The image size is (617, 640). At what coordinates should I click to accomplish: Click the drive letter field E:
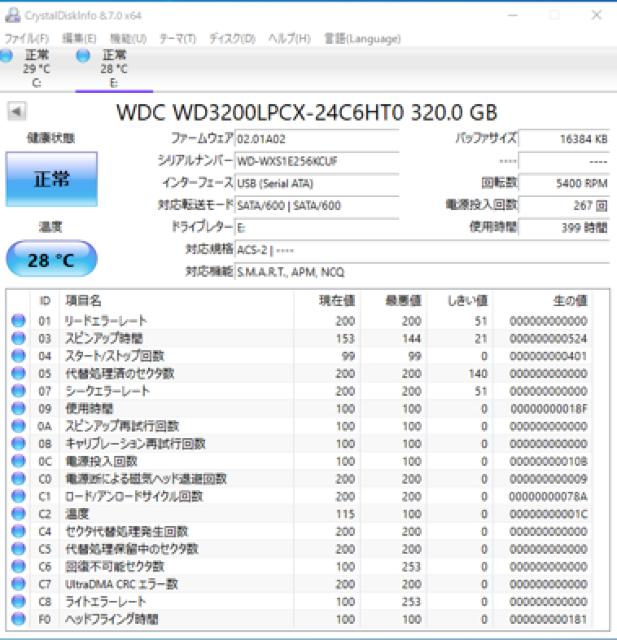click(x=317, y=228)
